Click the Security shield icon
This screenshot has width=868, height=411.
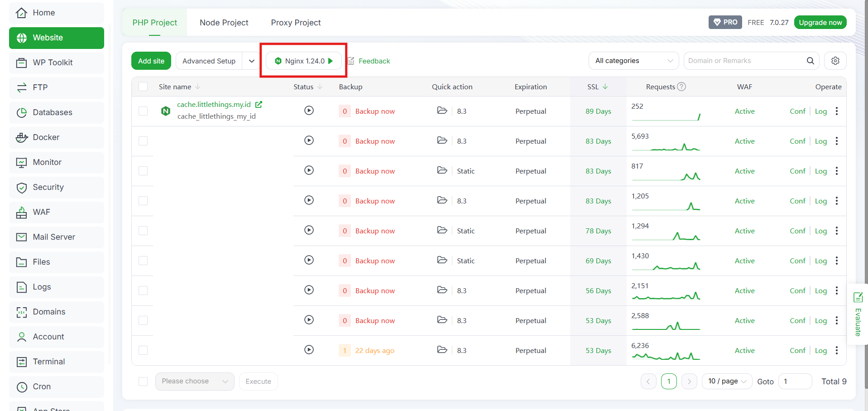pos(21,187)
